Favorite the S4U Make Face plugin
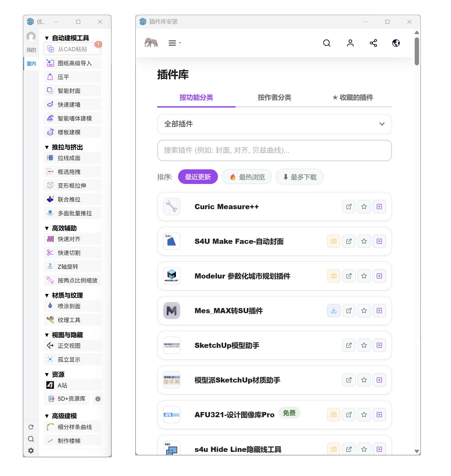The width and height of the screenshot is (451, 476). tap(364, 241)
